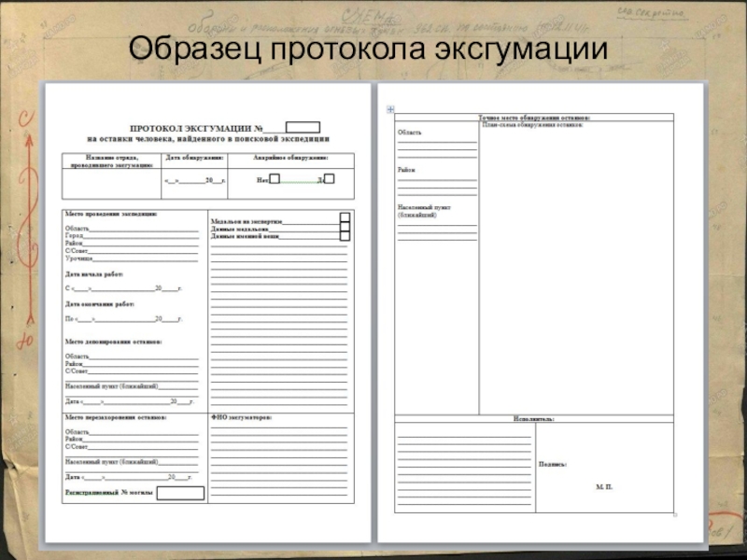Image resolution: width=747 pixels, height=560 pixels.
Task: Click the 'Регистрационный № могилы' entry box
Action: pos(180,493)
